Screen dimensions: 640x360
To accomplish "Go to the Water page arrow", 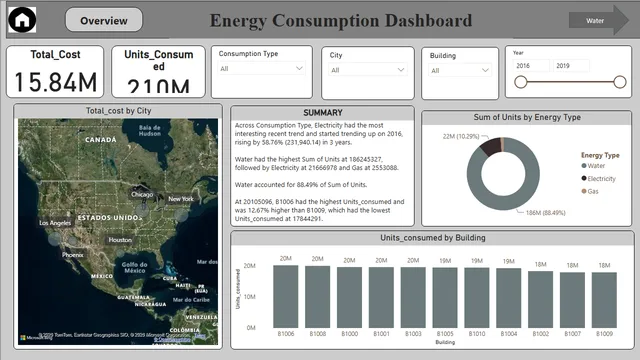I will point(599,20).
